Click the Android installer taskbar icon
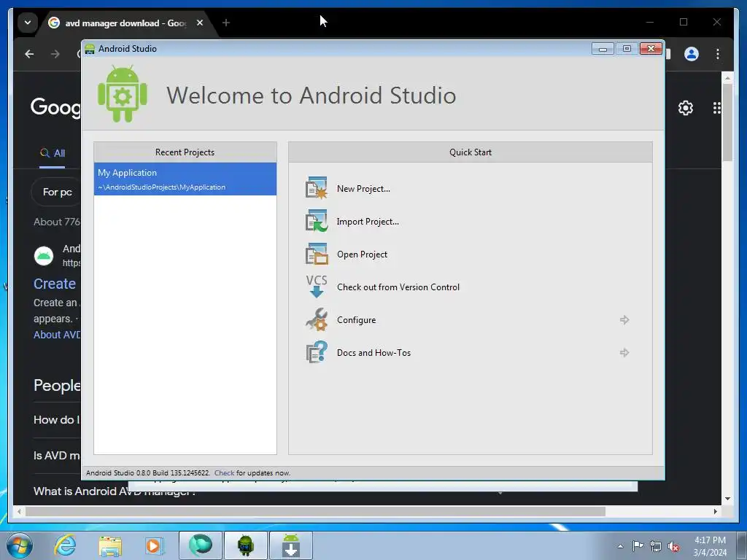This screenshot has width=747, height=560. [291, 545]
